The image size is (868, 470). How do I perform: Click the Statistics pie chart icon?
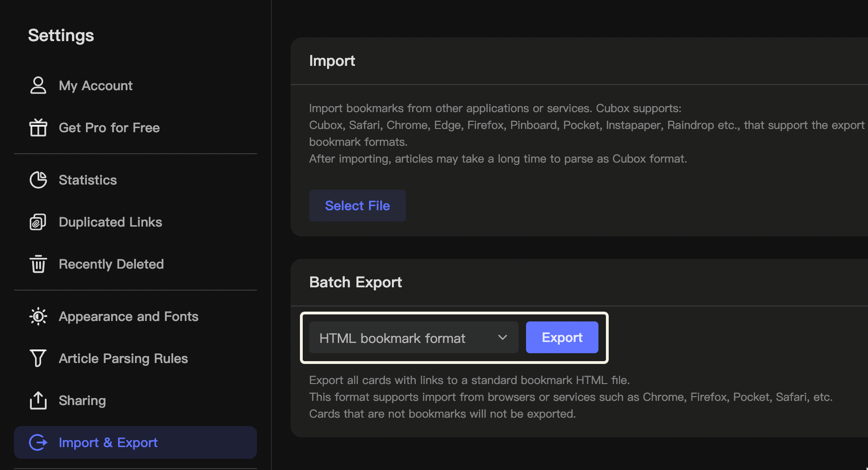point(38,180)
